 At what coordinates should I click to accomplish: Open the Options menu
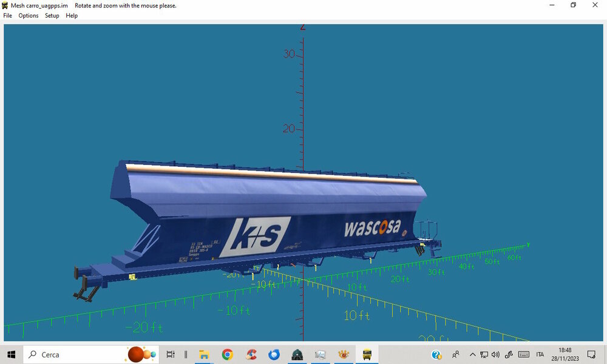point(29,16)
